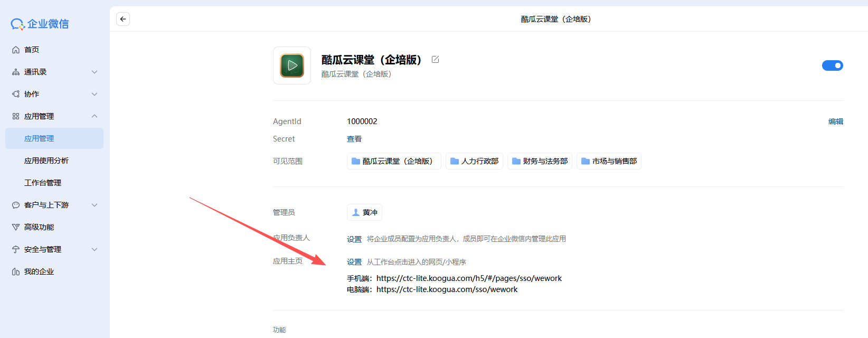Expand the 客户与上下游 menu chevron
The image size is (868, 338).
point(95,205)
